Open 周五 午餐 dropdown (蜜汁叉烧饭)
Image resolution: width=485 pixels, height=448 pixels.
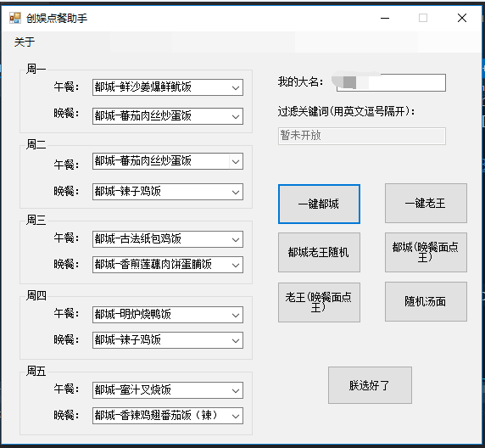click(x=168, y=390)
